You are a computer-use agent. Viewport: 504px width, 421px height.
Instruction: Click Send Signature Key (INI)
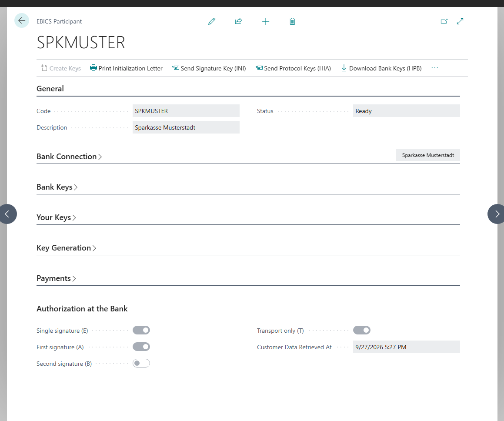pos(209,68)
